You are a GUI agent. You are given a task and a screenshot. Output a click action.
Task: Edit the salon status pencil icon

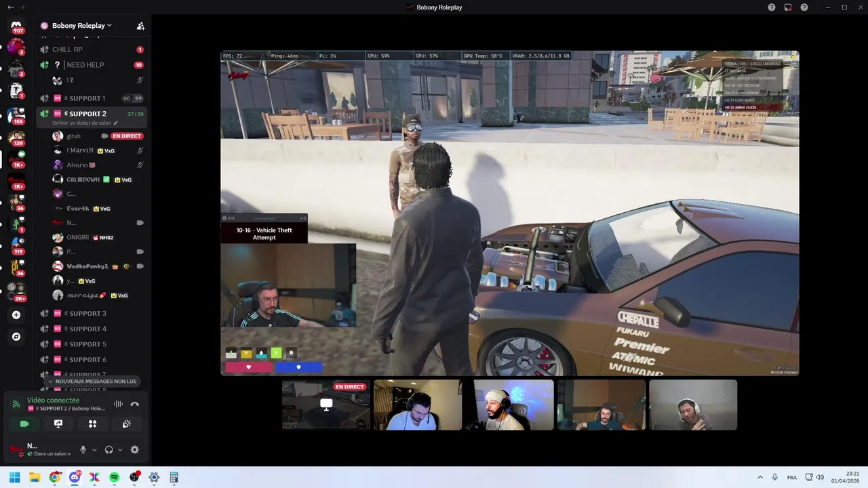116,123
